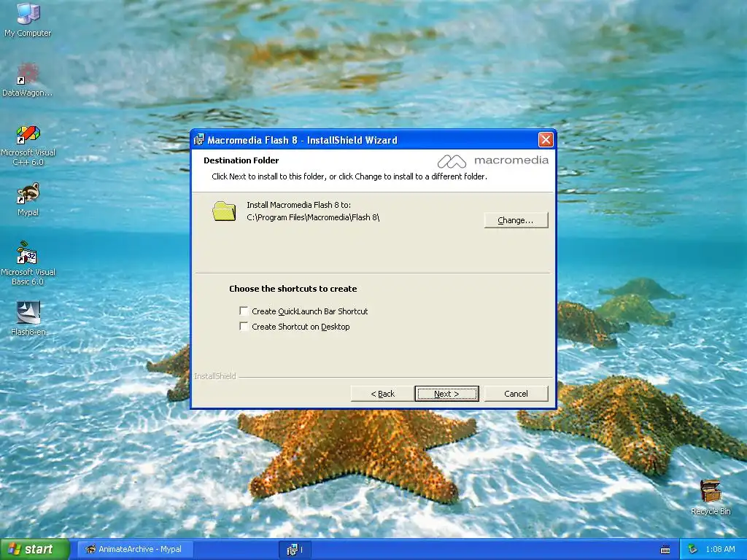Enable Create Shortcut on Desktop checkbox

pyautogui.click(x=244, y=326)
